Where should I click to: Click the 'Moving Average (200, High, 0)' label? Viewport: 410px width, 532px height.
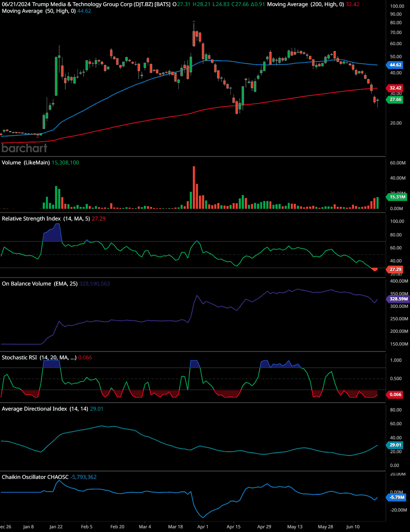pos(306,4)
